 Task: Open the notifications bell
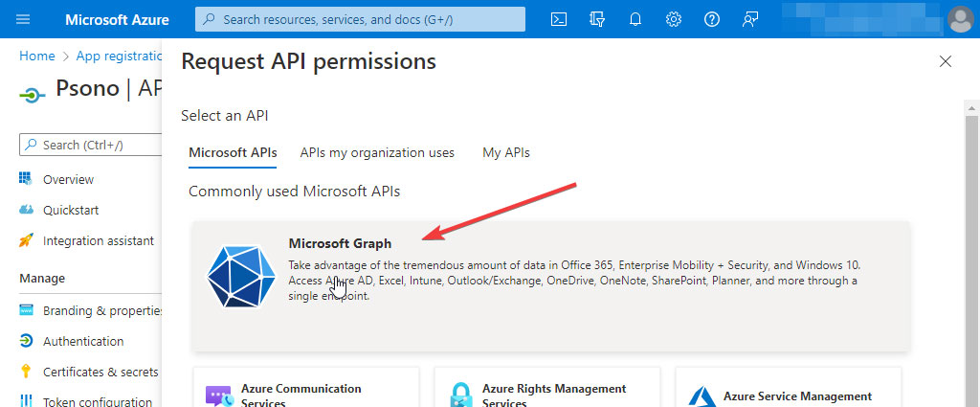tap(635, 19)
